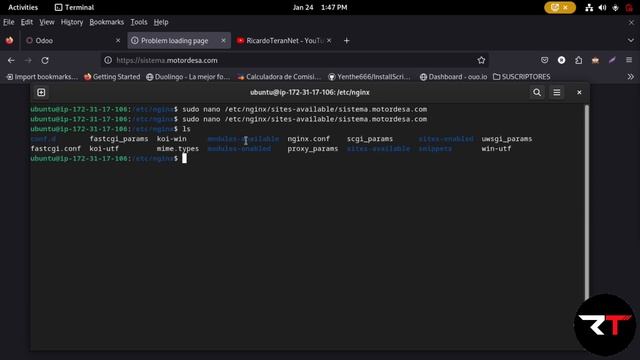
Task: Open Getting Started bookmark
Action: click(112, 77)
